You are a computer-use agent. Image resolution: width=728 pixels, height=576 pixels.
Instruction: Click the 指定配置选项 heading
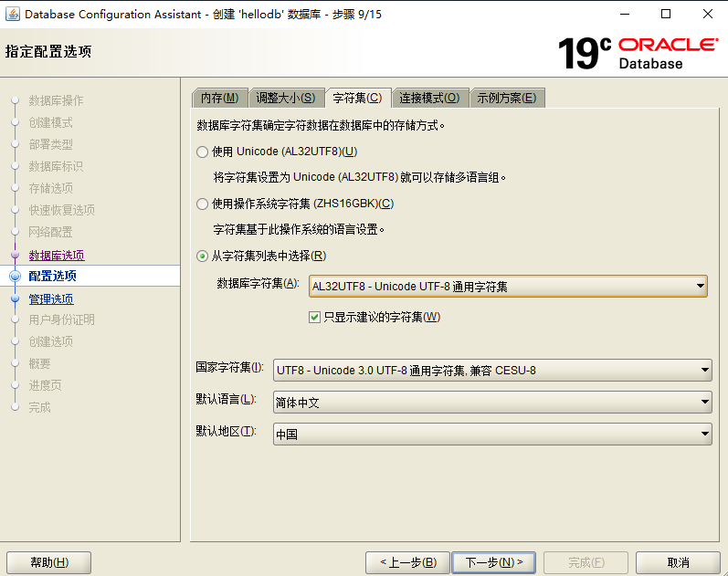pyautogui.click(x=48, y=51)
